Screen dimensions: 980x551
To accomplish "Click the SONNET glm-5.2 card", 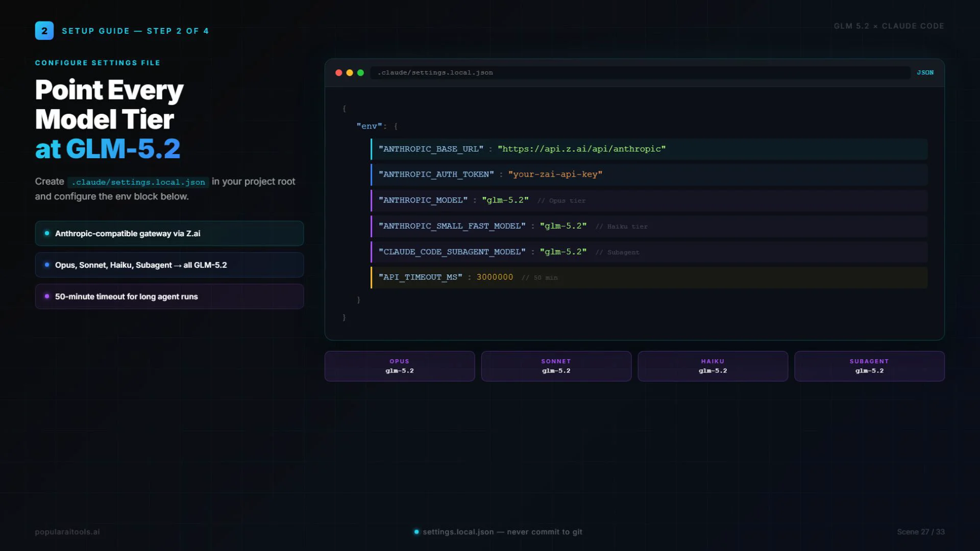I will [x=556, y=366].
